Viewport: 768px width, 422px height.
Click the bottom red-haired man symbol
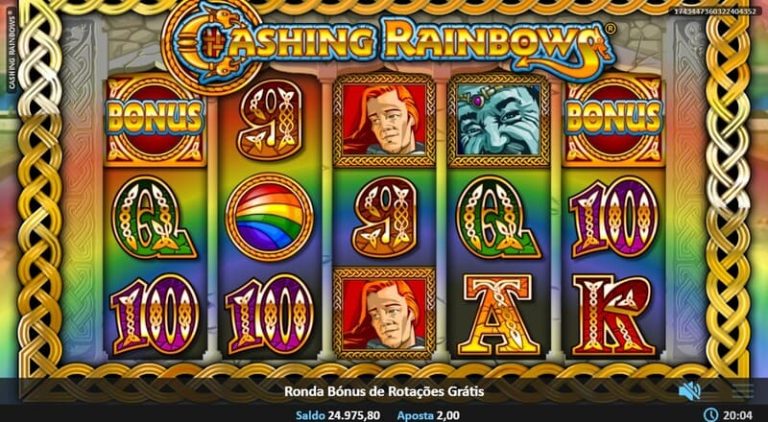click(x=384, y=313)
